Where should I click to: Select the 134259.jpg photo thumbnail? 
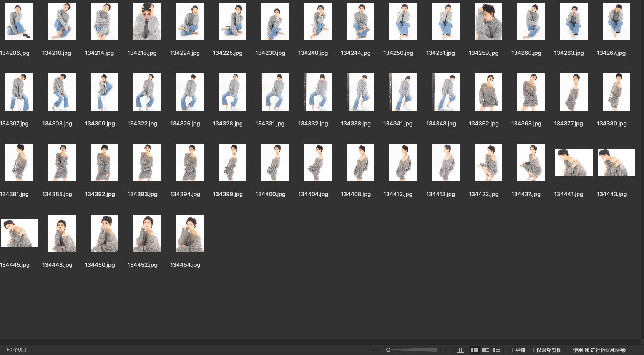pyautogui.click(x=488, y=21)
